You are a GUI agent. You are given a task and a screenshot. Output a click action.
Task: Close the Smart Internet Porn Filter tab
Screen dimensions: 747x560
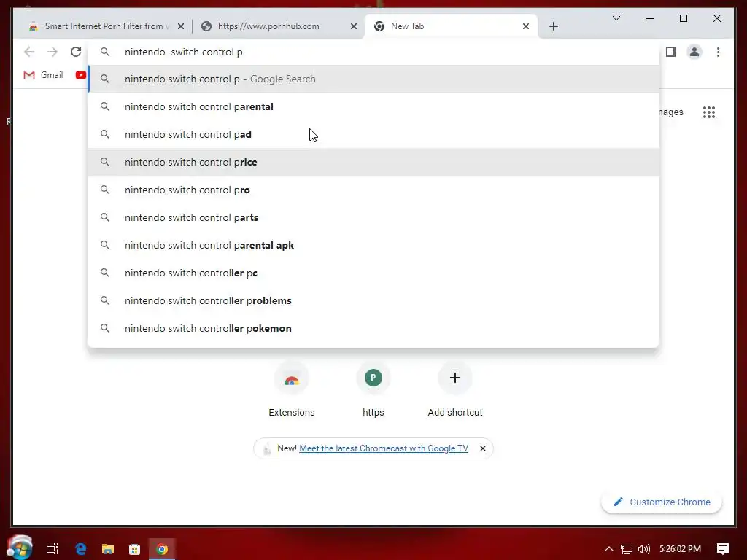click(181, 26)
